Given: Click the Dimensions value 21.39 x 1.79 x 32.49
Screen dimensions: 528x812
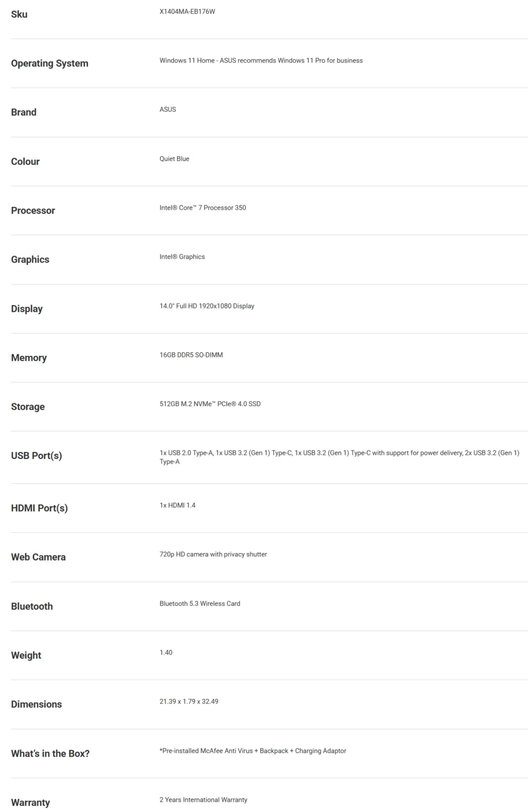Looking at the screenshot, I should pyautogui.click(x=189, y=702).
